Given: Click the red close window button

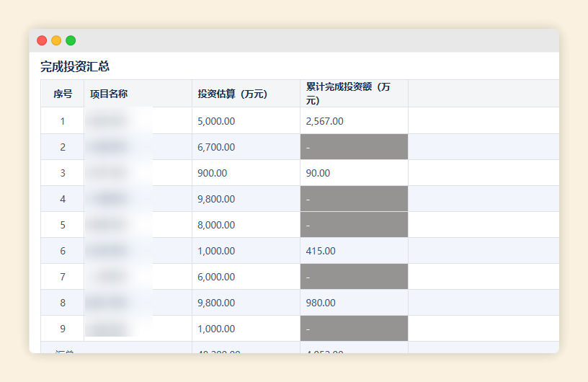Looking at the screenshot, I should (42, 40).
